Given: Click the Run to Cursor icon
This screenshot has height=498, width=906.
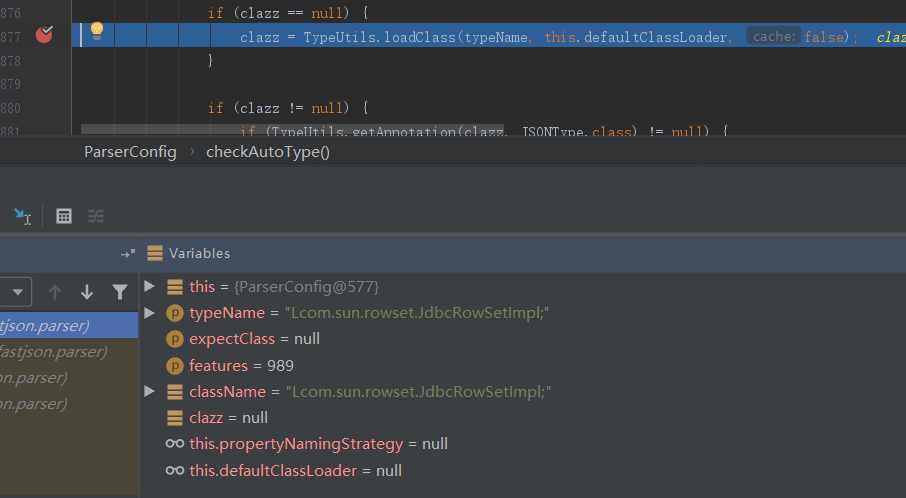Looking at the screenshot, I should pos(22,216).
